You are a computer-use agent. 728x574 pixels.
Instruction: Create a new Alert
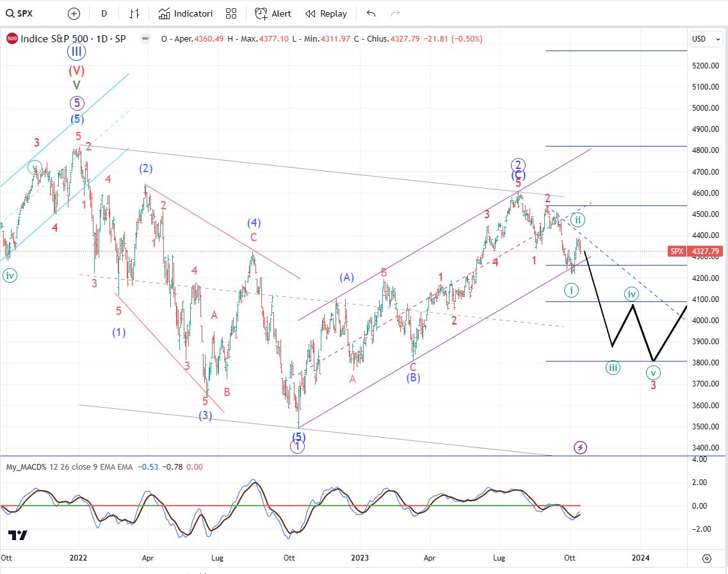[x=273, y=14]
